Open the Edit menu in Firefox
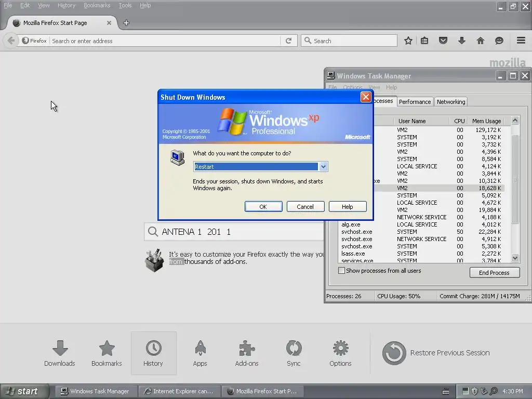 [25, 5]
